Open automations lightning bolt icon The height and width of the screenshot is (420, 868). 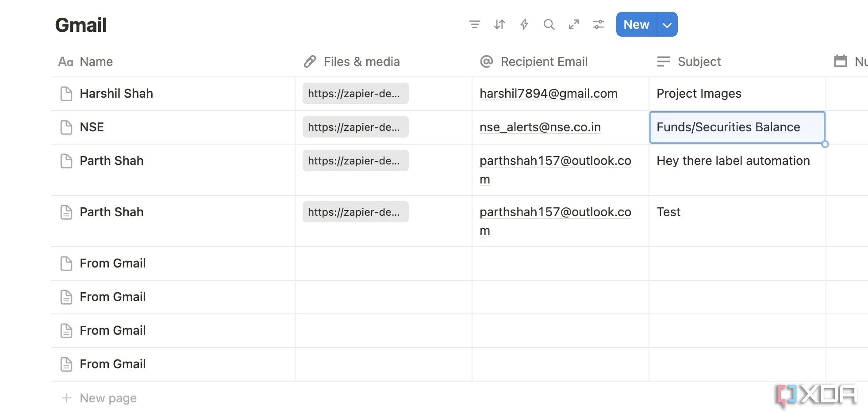(524, 24)
